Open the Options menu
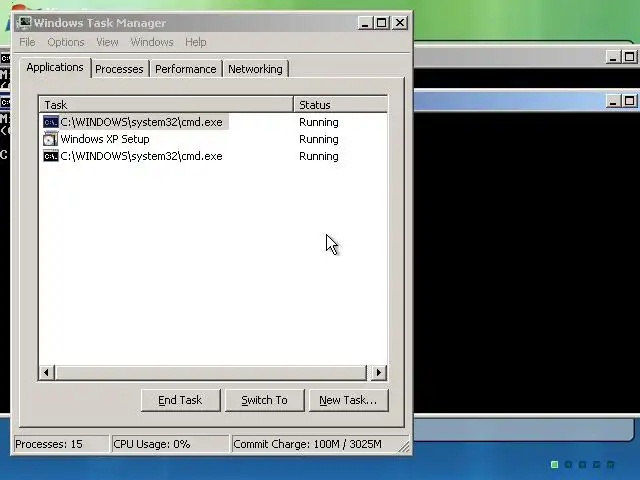The height and width of the screenshot is (480, 640). pos(66,42)
